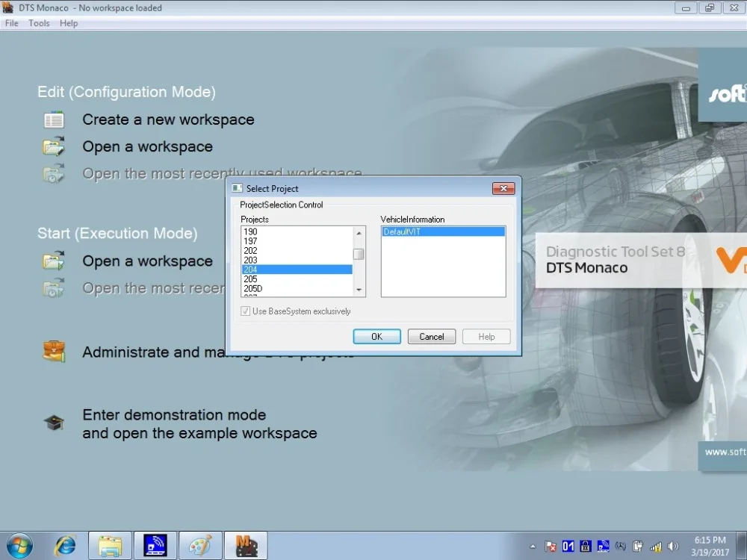747x560 pixels.
Task: Open Windows Start menu orb
Action: tap(19, 546)
